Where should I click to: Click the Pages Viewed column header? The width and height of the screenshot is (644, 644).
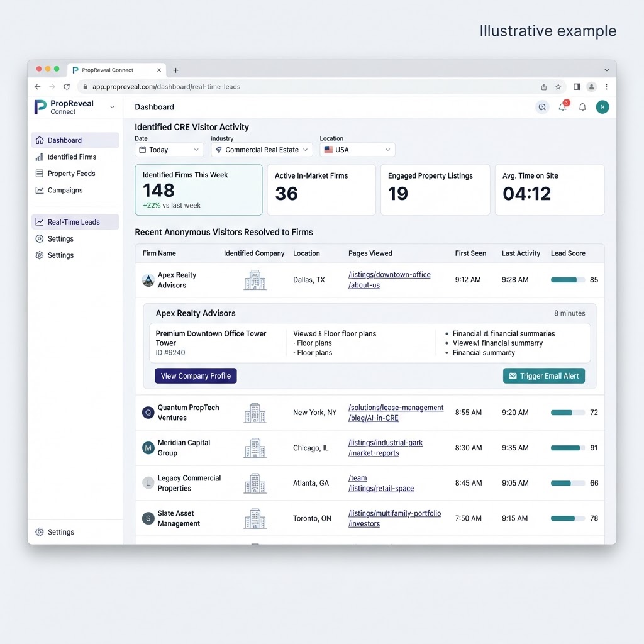pos(370,253)
